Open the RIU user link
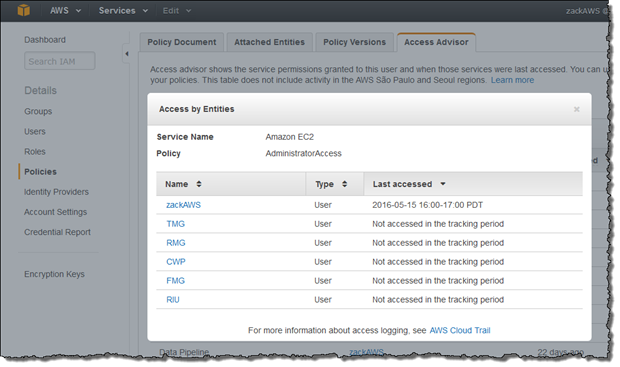Screen dimensions: 620x367 (x=173, y=300)
